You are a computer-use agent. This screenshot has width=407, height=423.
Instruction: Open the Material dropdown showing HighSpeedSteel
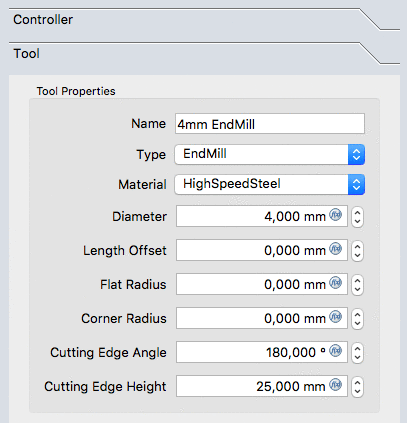click(270, 184)
